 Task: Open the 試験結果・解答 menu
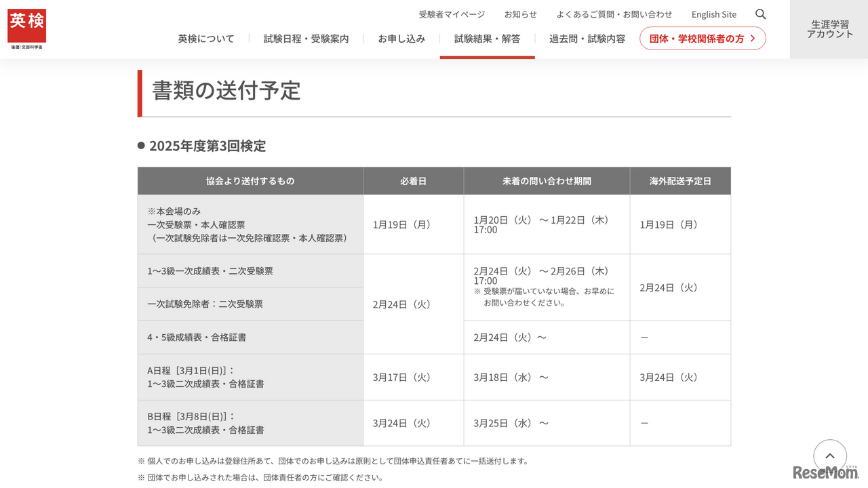(x=487, y=39)
